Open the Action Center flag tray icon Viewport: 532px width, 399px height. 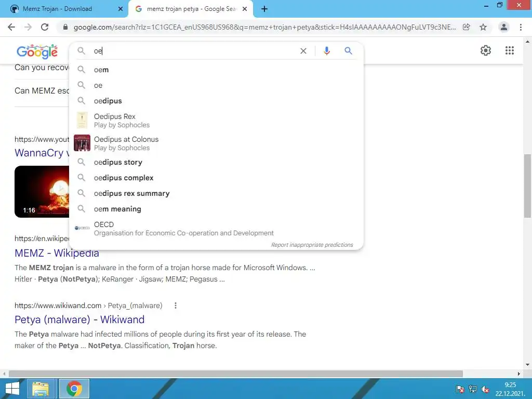pos(460,389)
